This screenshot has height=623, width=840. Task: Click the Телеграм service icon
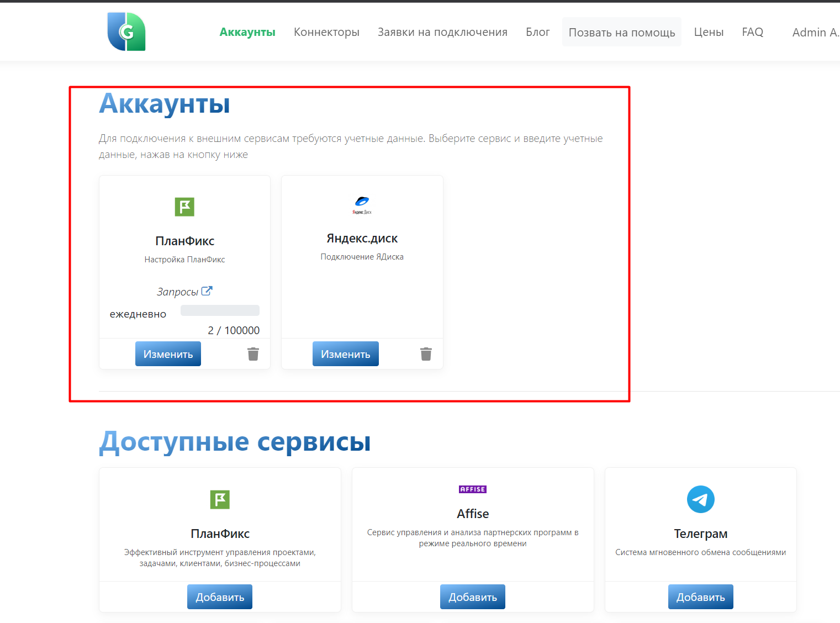click(x=701, y=499)
